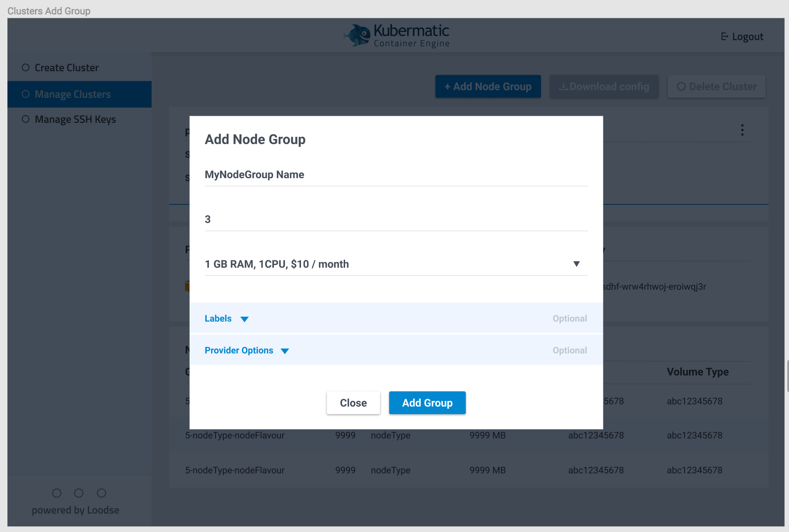
Task: Expand the Provider Options section
Action: click(x=285, y=350)
